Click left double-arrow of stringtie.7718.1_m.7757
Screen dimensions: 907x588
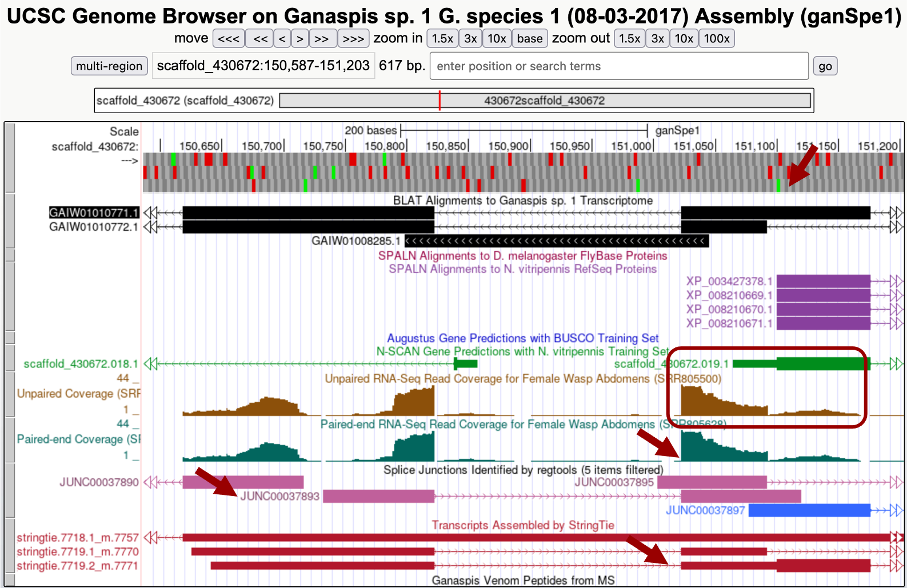150,538
